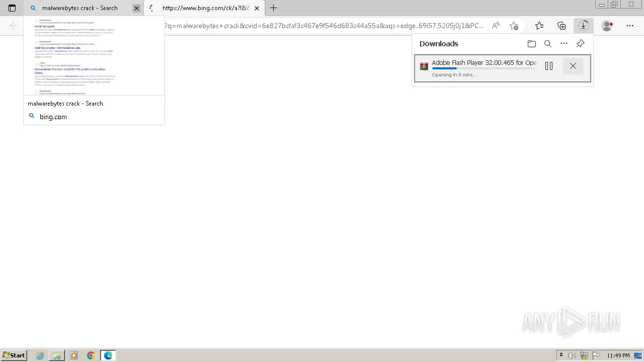Add this page to favorites star icon
The height and width of the screenshot is (362, 644).
point(514,26)
